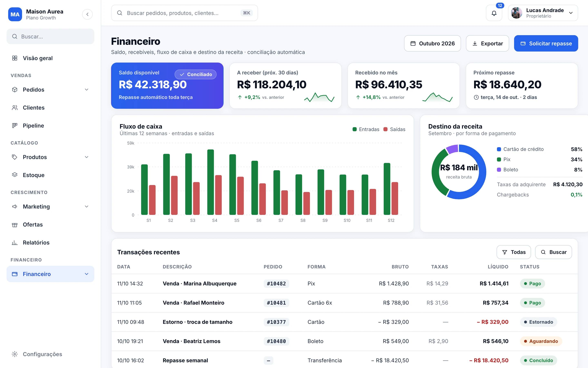Expand the Pedidos submenu chevron
The height and width of the screenshot is (368, 588).
(x=87, y=90)
